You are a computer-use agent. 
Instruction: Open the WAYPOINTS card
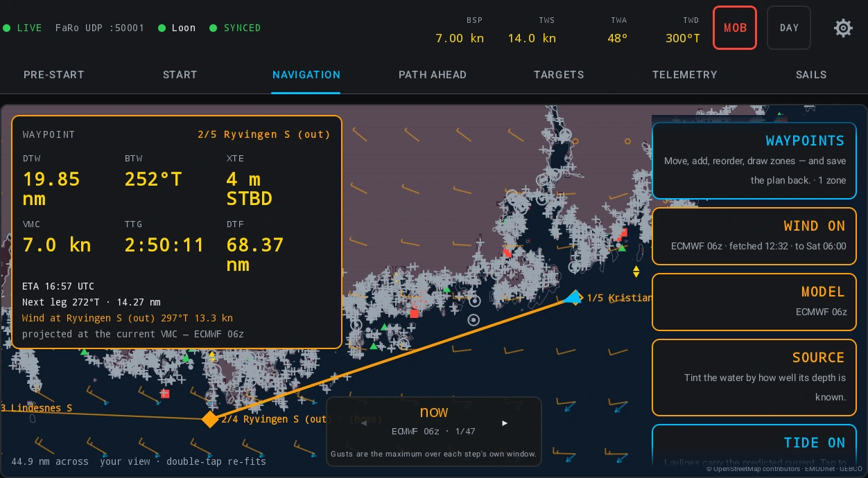pos(754,160)
